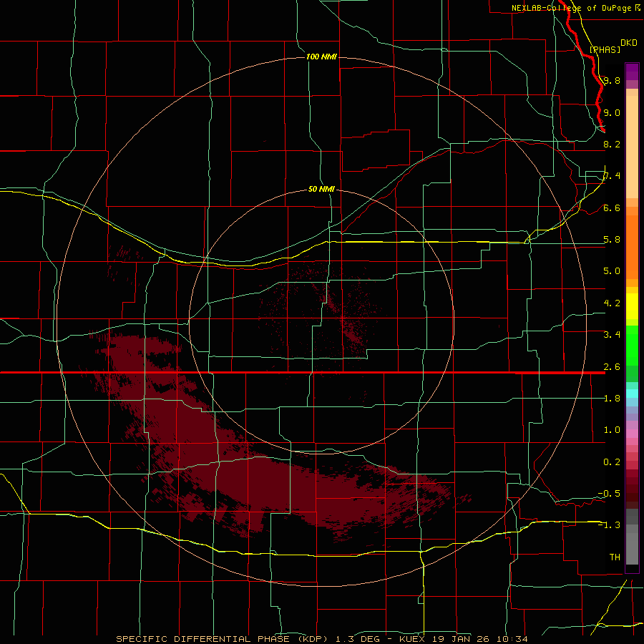
Task: Click the 3.4 scale value
Action: [x=612, y=335]
